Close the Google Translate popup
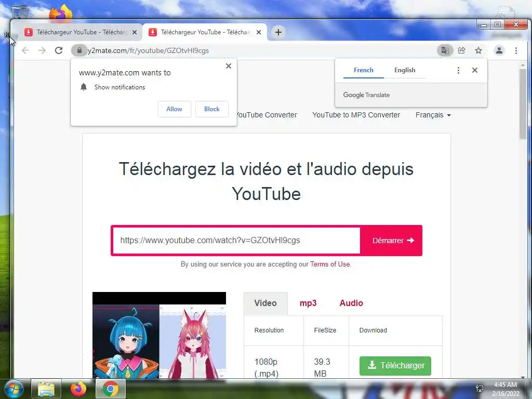The height and width of the screenshot is (399, 532). pos(475,70)
